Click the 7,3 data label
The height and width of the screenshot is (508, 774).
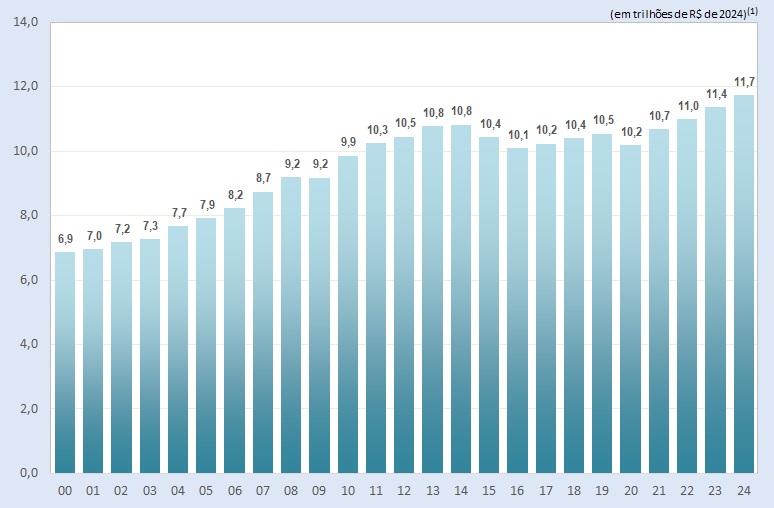tap(150, 226)
